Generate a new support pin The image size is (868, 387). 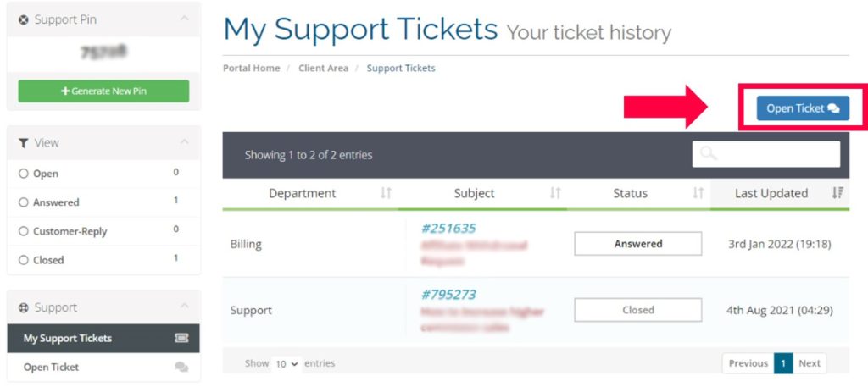point(103,91)
